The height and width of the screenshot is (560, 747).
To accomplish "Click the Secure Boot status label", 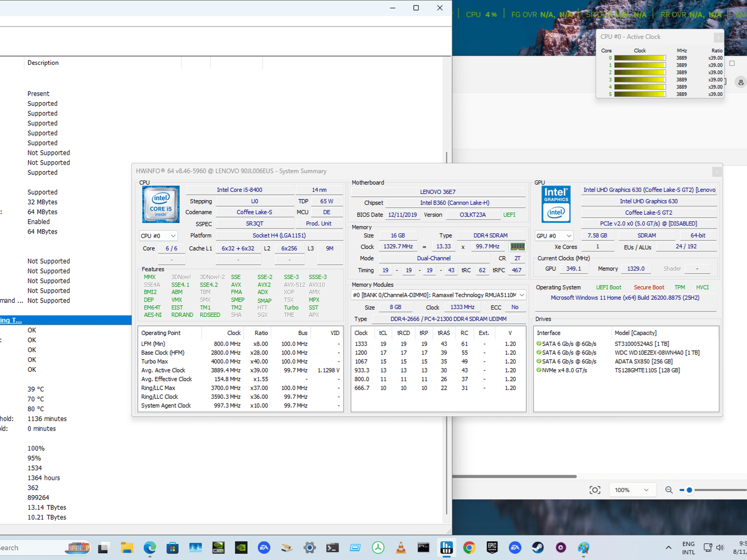I will tap(649, 287).
